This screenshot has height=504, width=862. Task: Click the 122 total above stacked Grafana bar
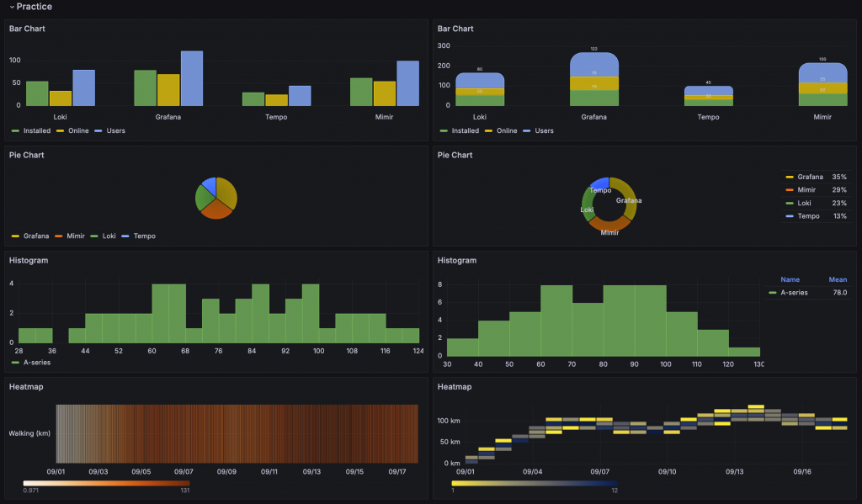coord(593,49)
